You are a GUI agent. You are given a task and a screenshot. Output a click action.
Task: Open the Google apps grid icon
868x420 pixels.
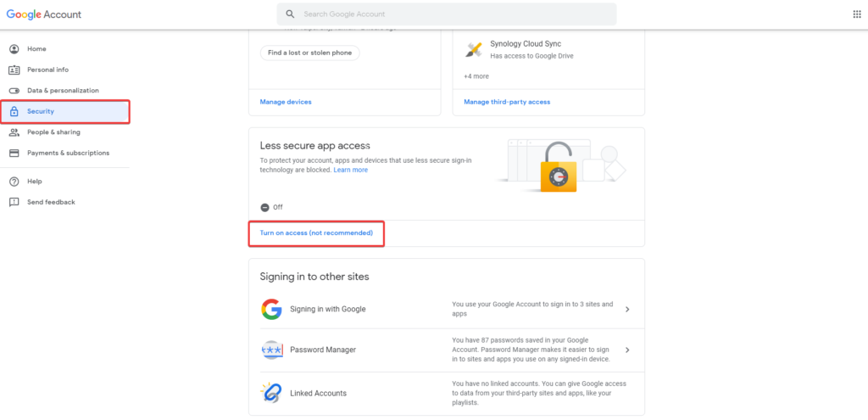pos(856,14)
